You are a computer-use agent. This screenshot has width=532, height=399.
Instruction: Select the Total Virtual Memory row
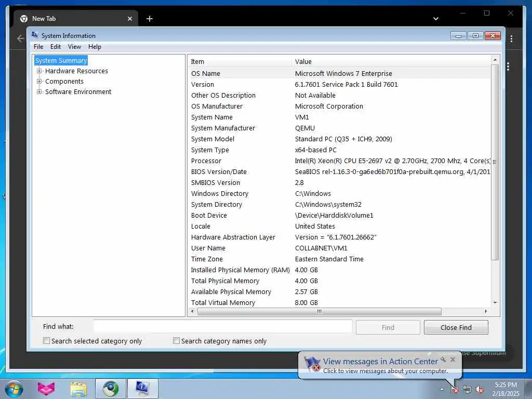339,303
